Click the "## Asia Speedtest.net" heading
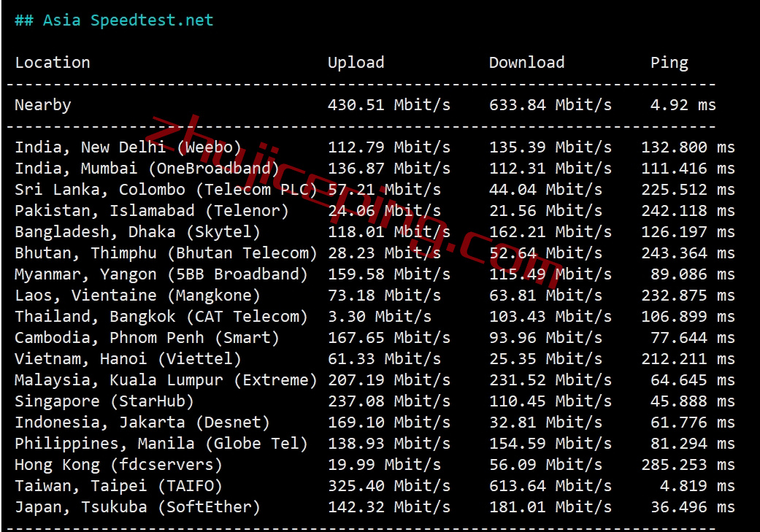The width and height of the screenshot is (760, 532). point(114,20)
